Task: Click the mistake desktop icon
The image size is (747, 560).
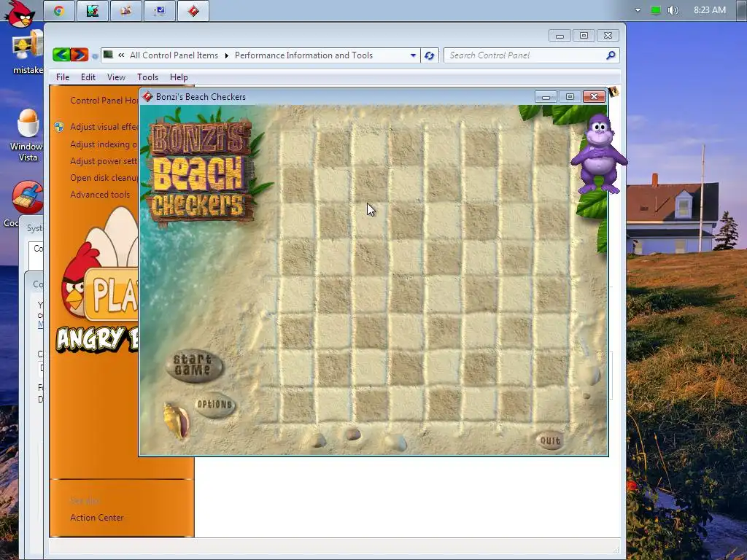Action: (28, 53)
